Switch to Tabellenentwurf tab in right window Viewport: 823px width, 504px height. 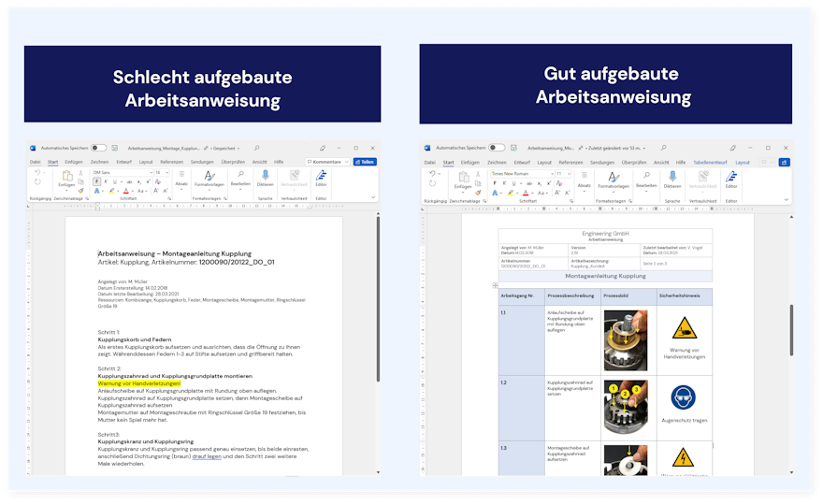pos(710,162)
